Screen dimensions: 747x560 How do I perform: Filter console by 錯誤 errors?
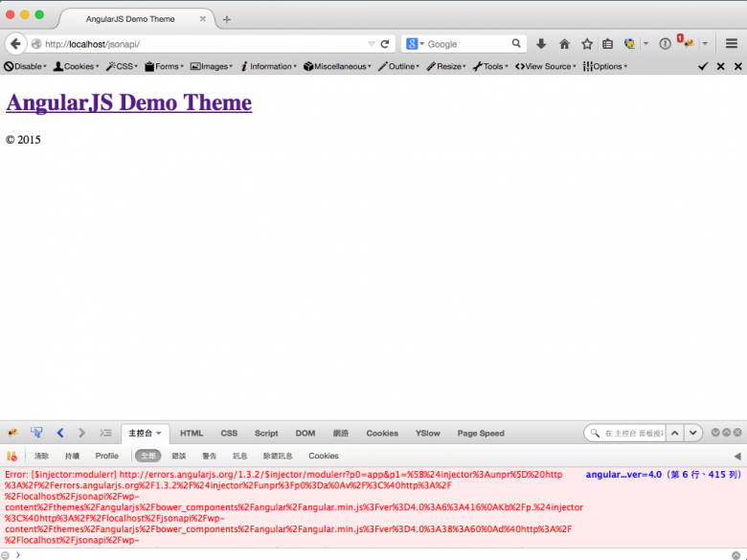(x=179, y=457)
